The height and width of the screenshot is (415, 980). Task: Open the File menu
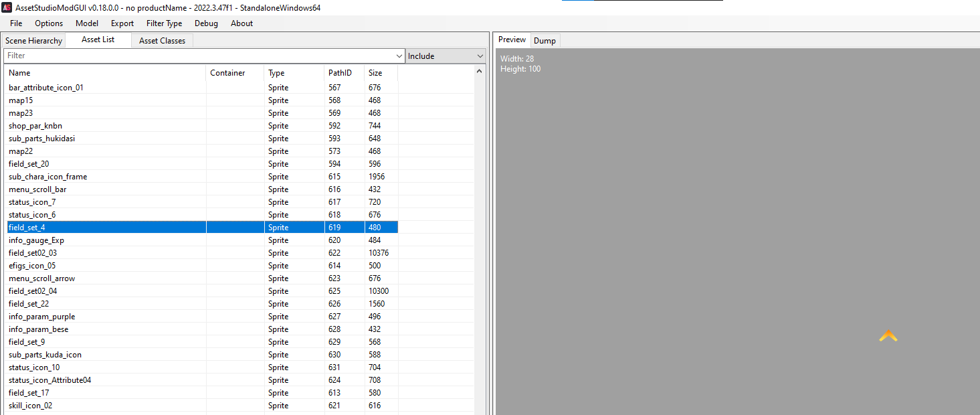click(16, 23)
